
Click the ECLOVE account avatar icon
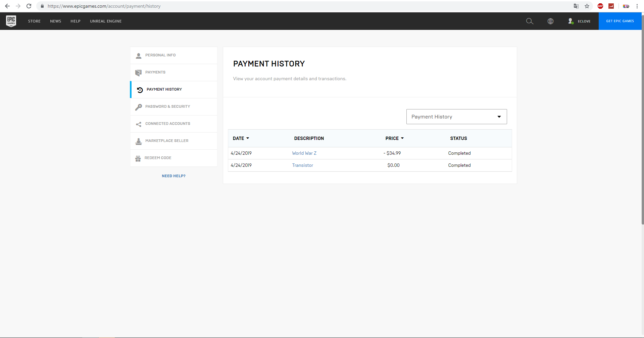[x=571, y=21]
